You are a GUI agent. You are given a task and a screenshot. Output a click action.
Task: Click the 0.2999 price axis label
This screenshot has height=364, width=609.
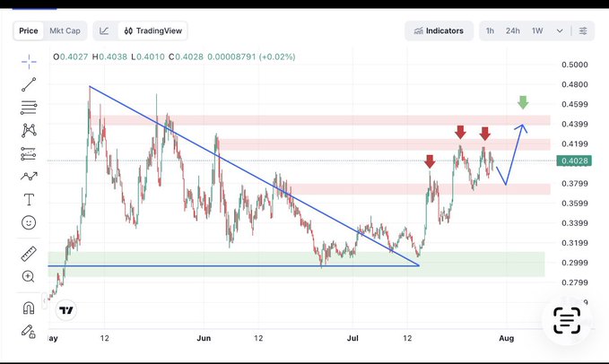point(575,263)
